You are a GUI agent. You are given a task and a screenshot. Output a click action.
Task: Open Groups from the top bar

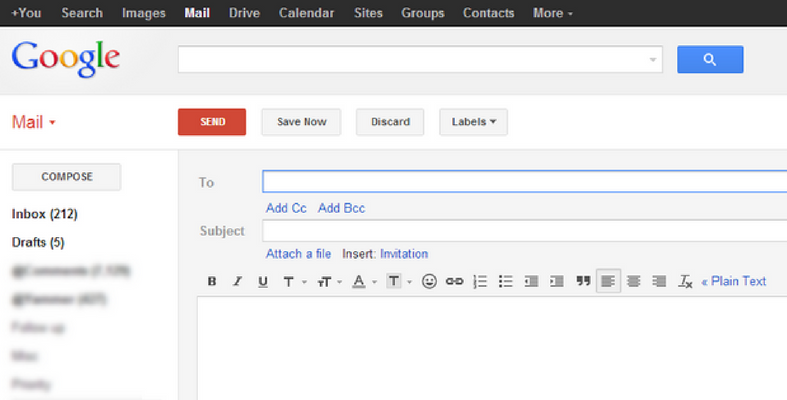coord(423,13)
